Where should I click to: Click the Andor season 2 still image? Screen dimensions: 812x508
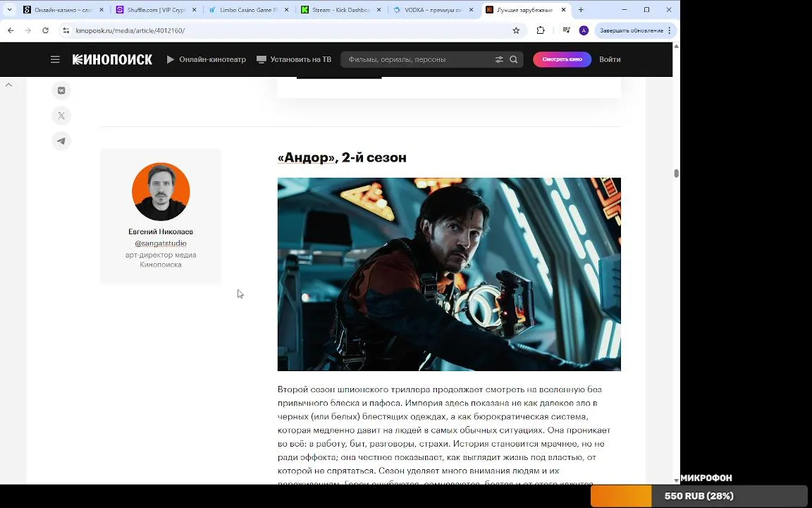pyautogui.click(x=449, y=274)
